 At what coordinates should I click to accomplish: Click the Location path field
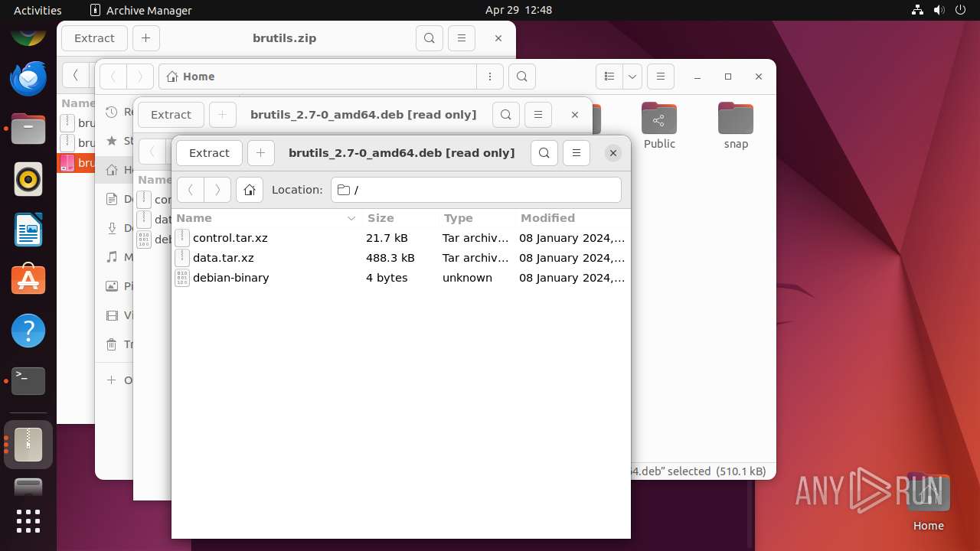(475, 190)
